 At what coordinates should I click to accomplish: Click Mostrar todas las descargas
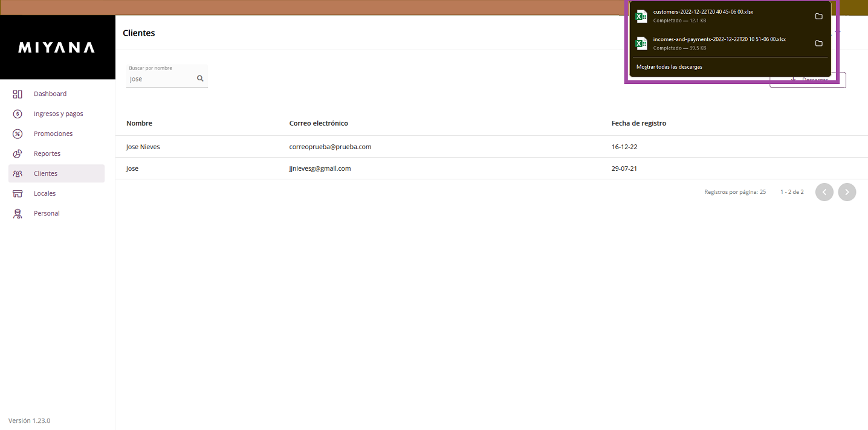[x=669, y=67]
